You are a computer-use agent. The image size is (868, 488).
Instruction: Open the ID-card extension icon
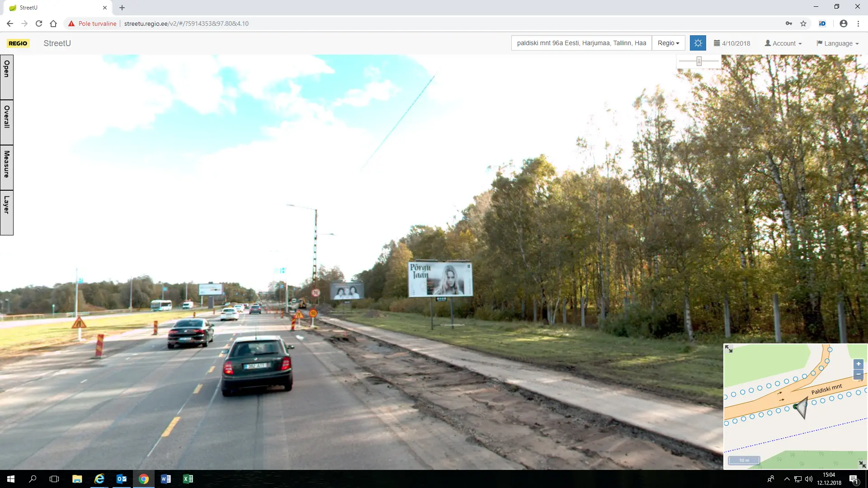[822, 23]
